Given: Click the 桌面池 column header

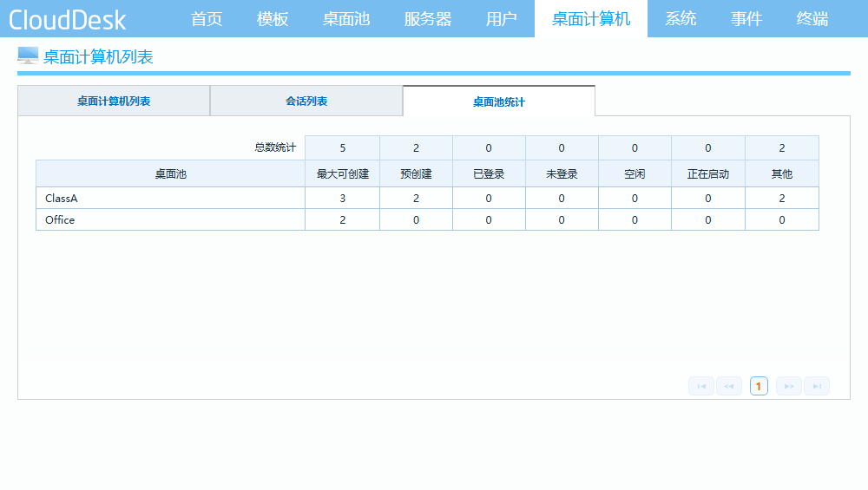Looking at the screenshot, I should point(170,173).
